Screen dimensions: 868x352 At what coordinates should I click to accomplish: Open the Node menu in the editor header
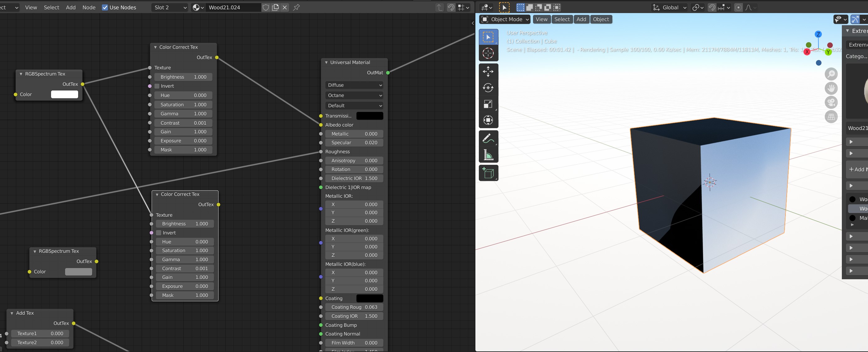[x=89, y=7]
